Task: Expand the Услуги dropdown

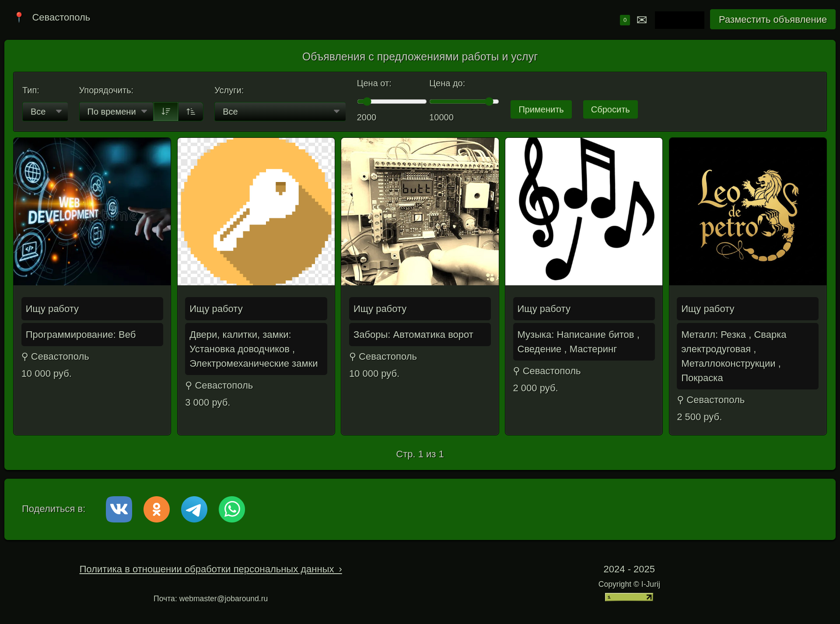Action: coord(280,112)
